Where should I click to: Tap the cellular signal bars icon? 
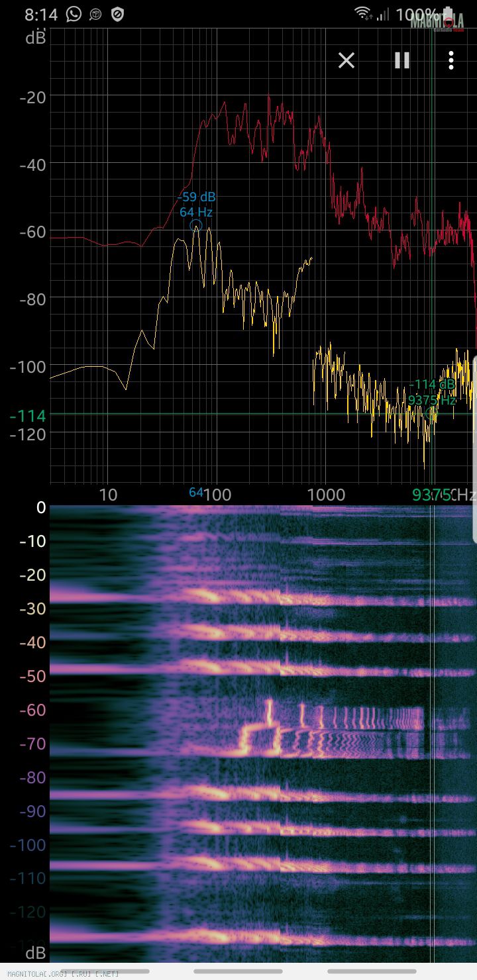click(x=382, y=14)
